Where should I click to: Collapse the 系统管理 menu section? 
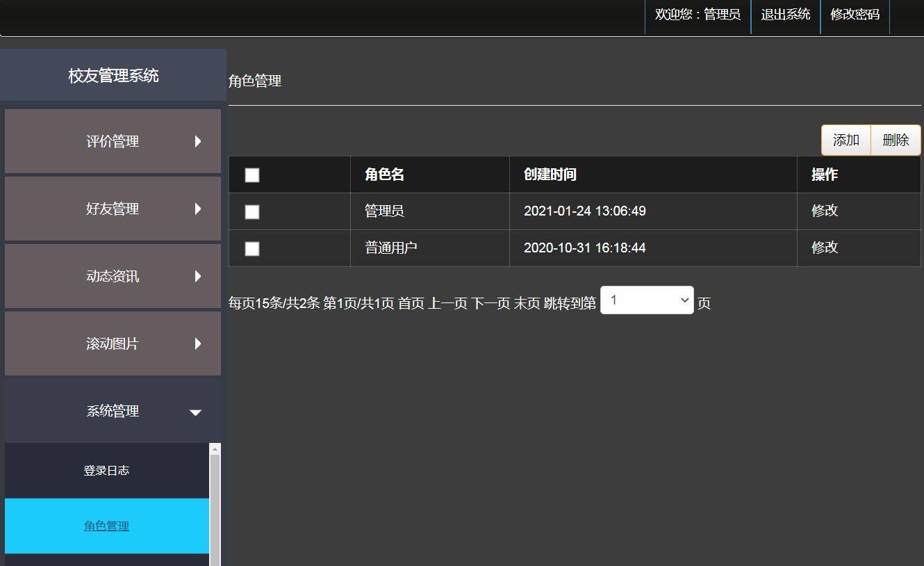[x=113, y=411]
